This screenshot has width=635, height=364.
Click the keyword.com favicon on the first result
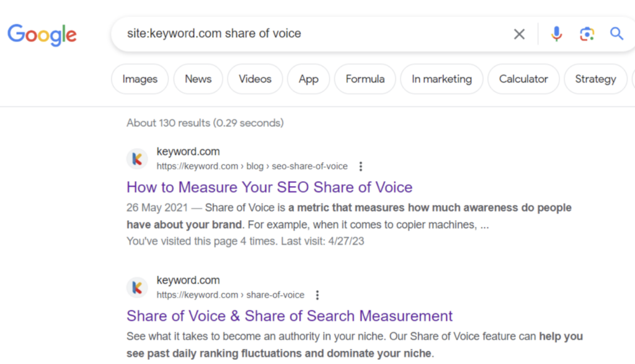click(137, 158)
